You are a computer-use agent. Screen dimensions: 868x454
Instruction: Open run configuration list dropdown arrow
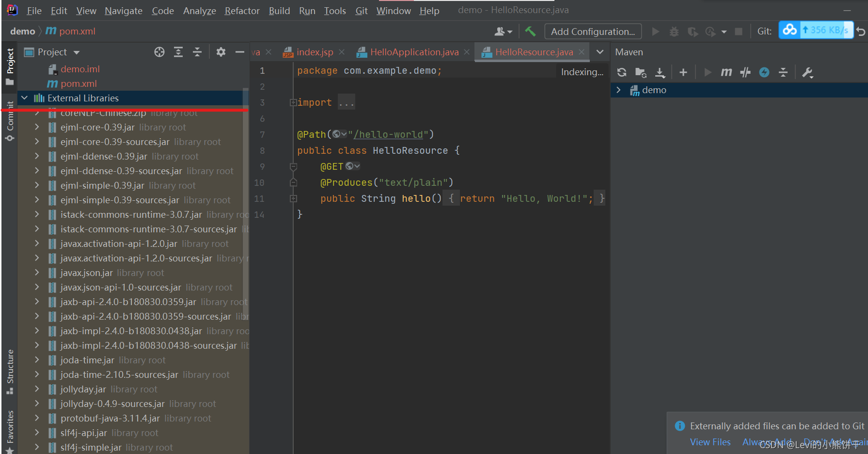click(724, 32)
